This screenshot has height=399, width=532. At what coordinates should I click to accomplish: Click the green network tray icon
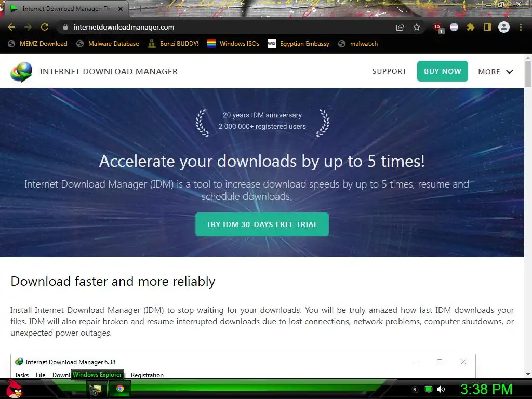[x=429, y=389]
